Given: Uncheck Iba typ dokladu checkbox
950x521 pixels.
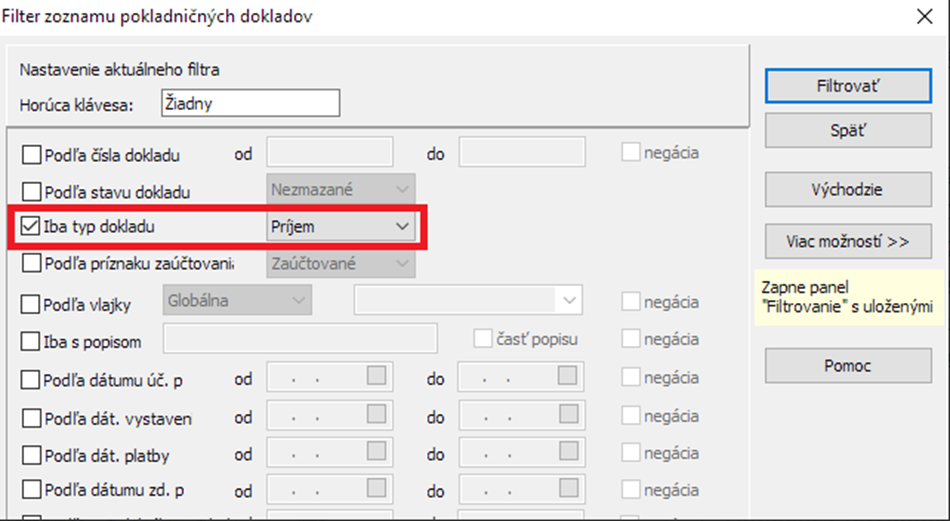Looking at the screenshot, I should click(x=32, y=227).
